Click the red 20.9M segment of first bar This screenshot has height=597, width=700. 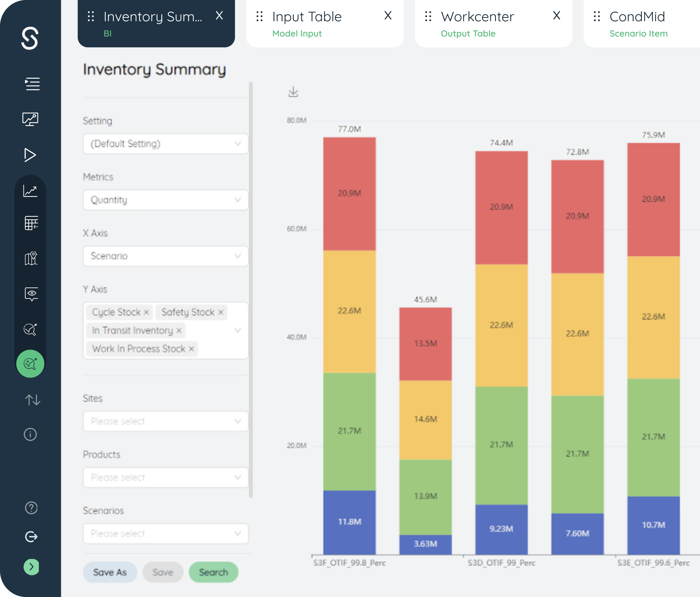[349, 193]
